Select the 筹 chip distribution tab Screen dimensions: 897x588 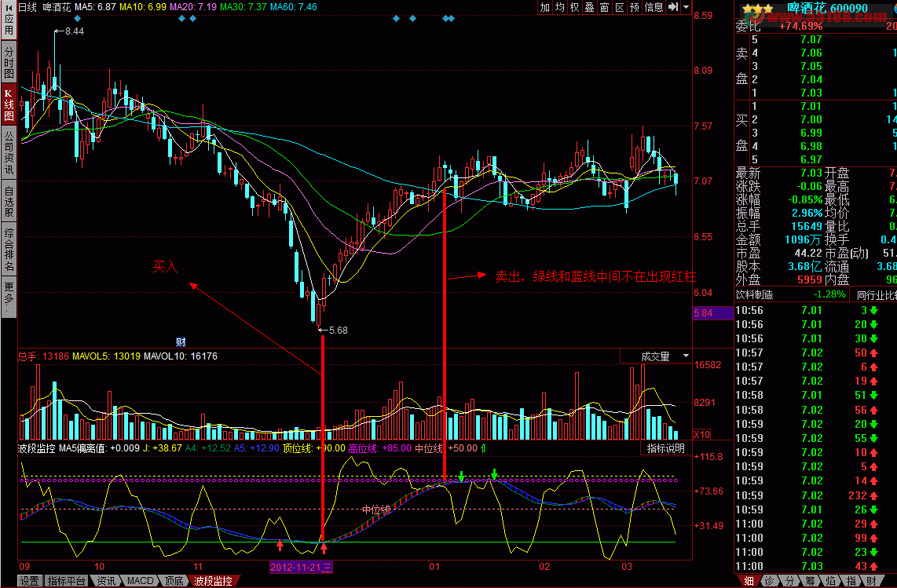point(810,581)
